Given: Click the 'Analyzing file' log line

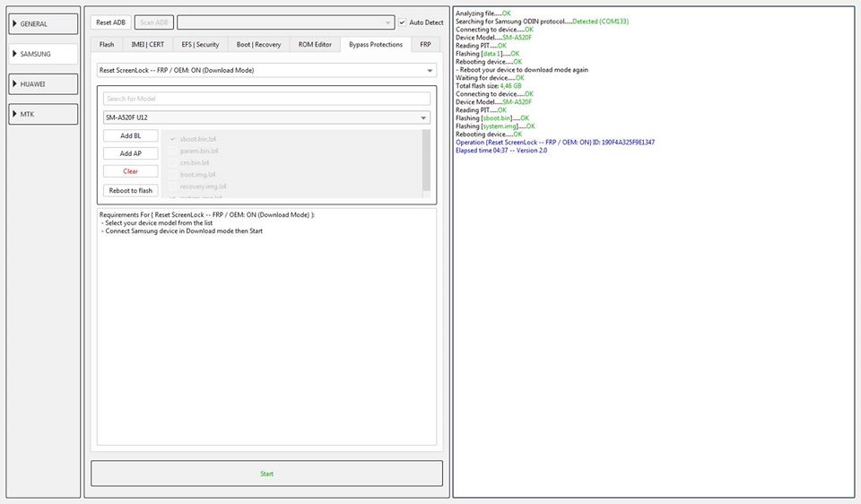Looking at the screenshot, I should (483, 13).
